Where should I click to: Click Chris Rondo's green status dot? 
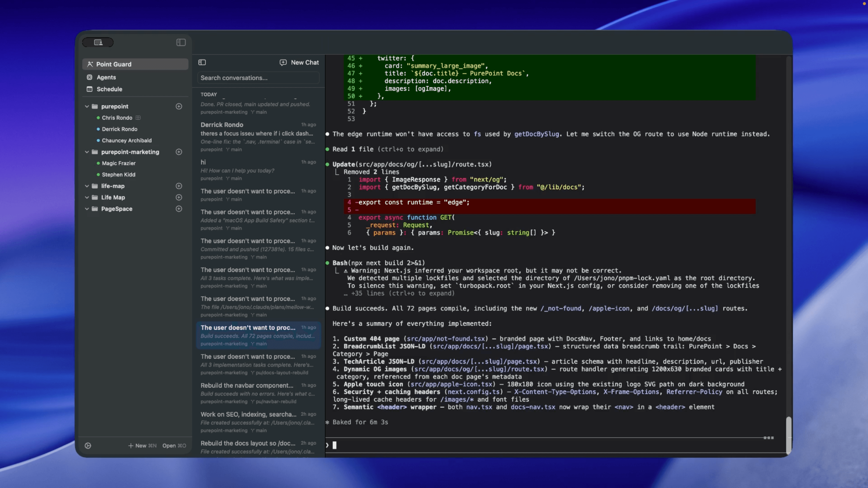click(x=98, y=118)
